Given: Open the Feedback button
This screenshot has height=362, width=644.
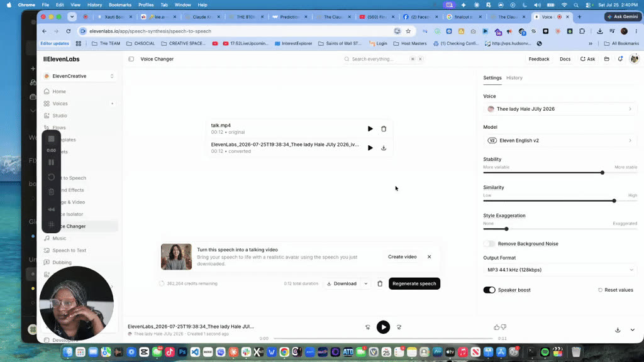Looking at the screenshot, I should point(539,59).
